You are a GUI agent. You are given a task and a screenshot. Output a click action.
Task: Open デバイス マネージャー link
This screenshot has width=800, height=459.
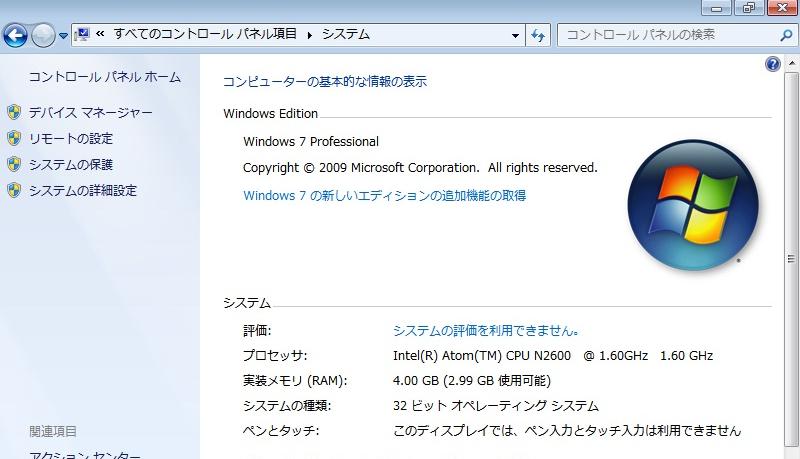(90, 112)
